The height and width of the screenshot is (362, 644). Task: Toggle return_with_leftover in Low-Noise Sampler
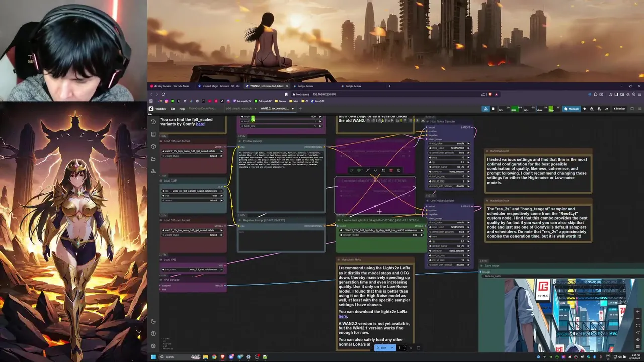point(449,265)
